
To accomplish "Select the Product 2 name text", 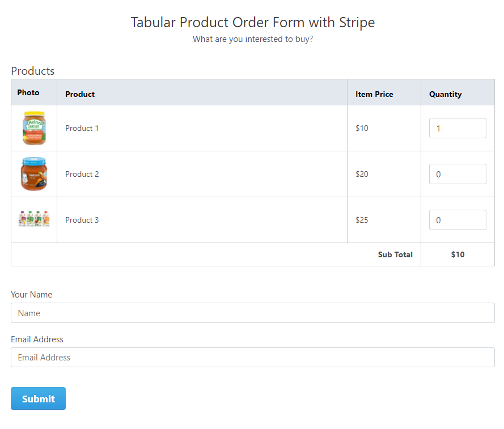I will (82, 174).
